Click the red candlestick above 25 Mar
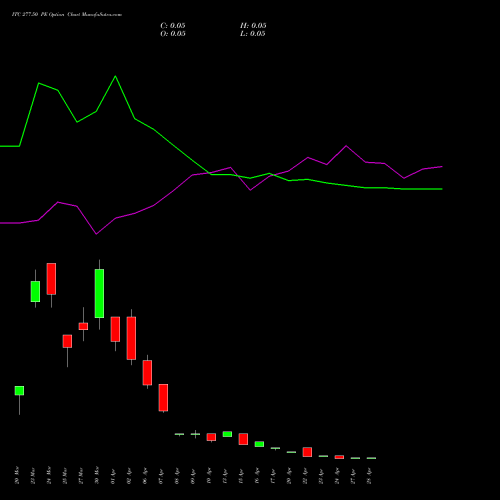This screenshot has height=500, width=500. (x=67, y=341)
